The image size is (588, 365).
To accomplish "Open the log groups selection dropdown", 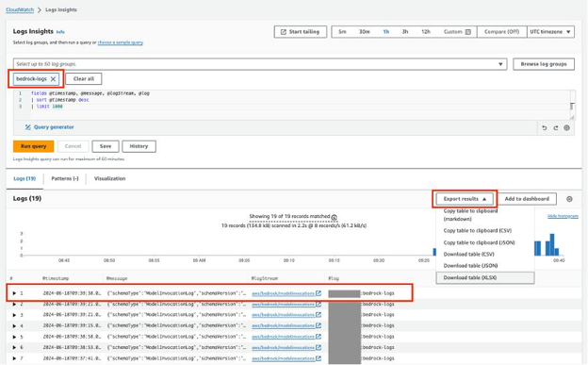I will (260, 64).
